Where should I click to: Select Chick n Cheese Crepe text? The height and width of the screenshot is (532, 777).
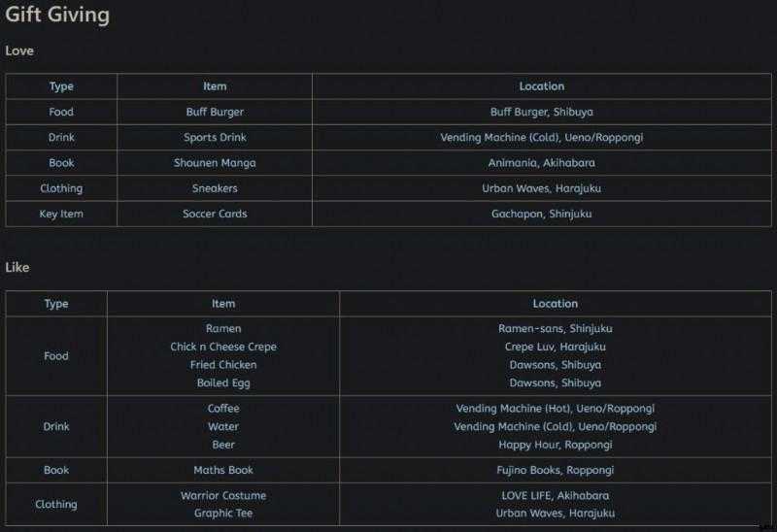pyautogui.click(x=223, y=348)
